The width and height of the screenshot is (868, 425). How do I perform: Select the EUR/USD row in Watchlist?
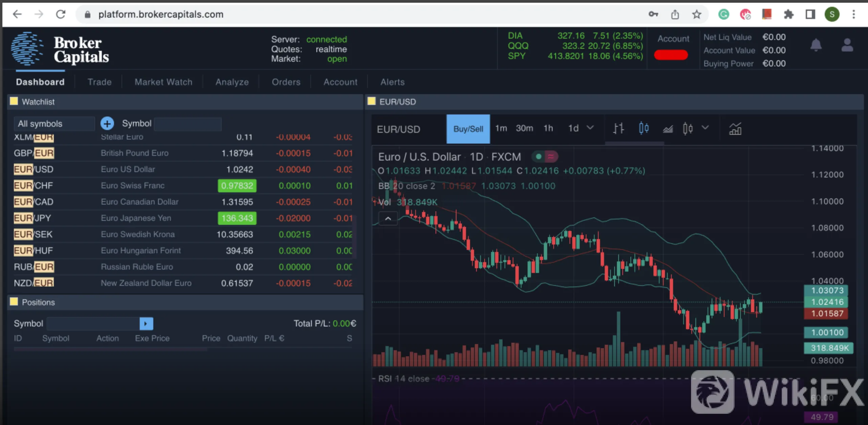tap(183, 169)
